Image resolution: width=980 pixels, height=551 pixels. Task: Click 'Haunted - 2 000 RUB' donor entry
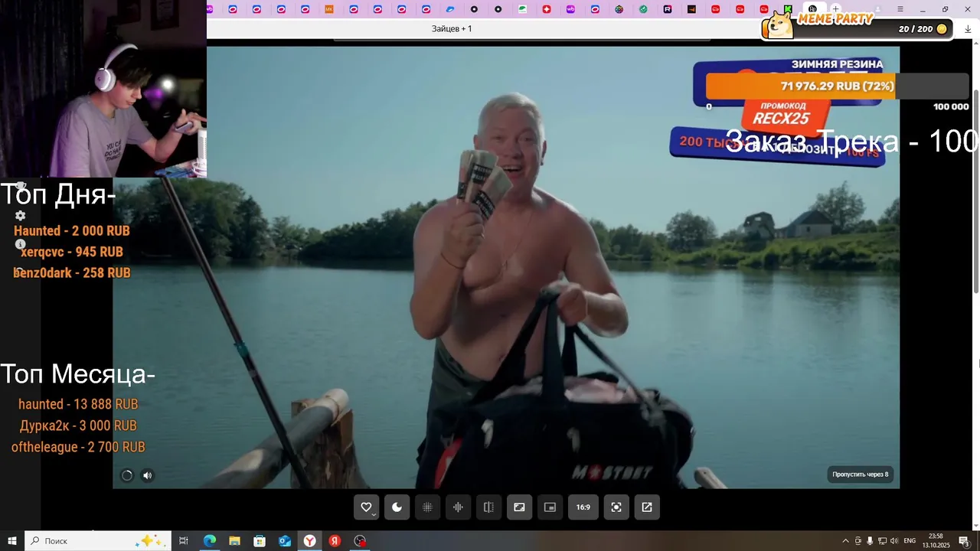click(x=72, y=230)
